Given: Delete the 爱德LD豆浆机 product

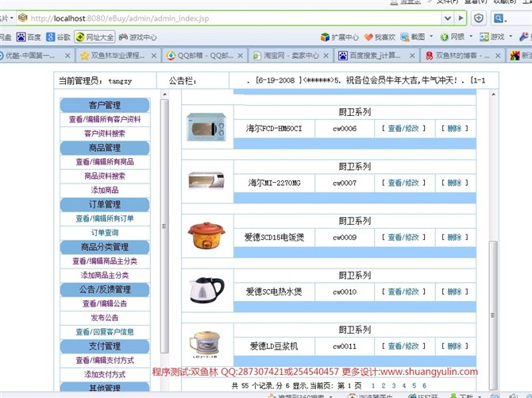Looking at the screenshot, I should point(455,346).
